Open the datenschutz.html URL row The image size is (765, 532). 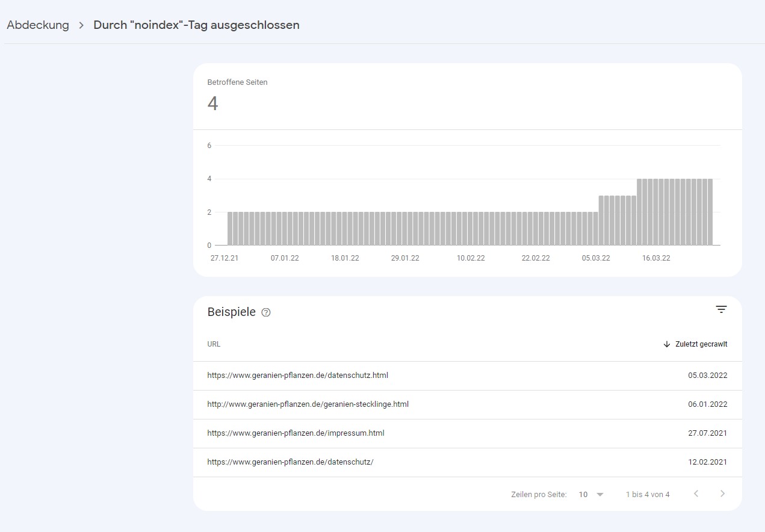(297, 376)
